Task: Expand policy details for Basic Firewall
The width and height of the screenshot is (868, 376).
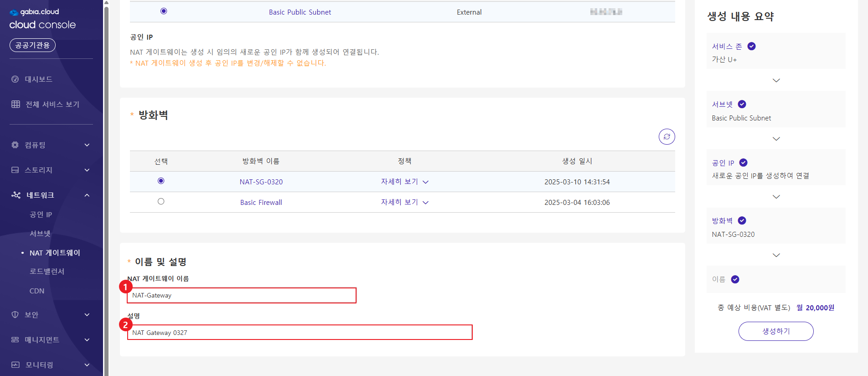Action: click(404, 202)
